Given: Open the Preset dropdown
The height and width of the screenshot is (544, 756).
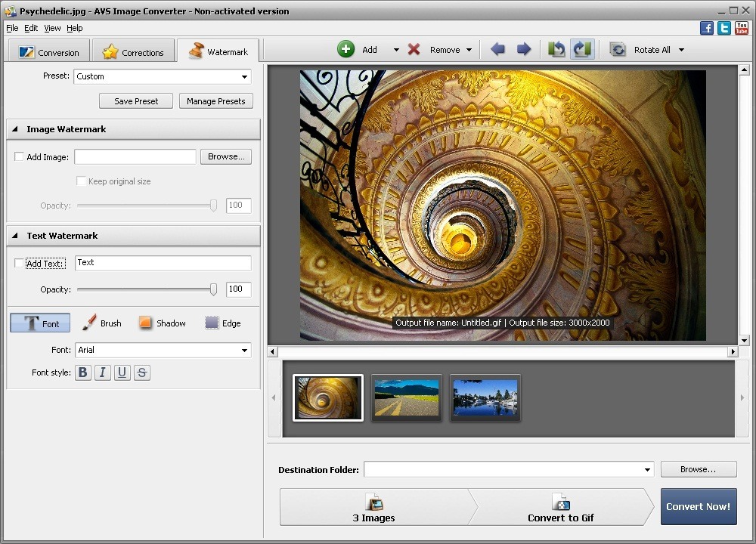Looking at the screenshot, I should pyautogui.click(x=244, y=76).
